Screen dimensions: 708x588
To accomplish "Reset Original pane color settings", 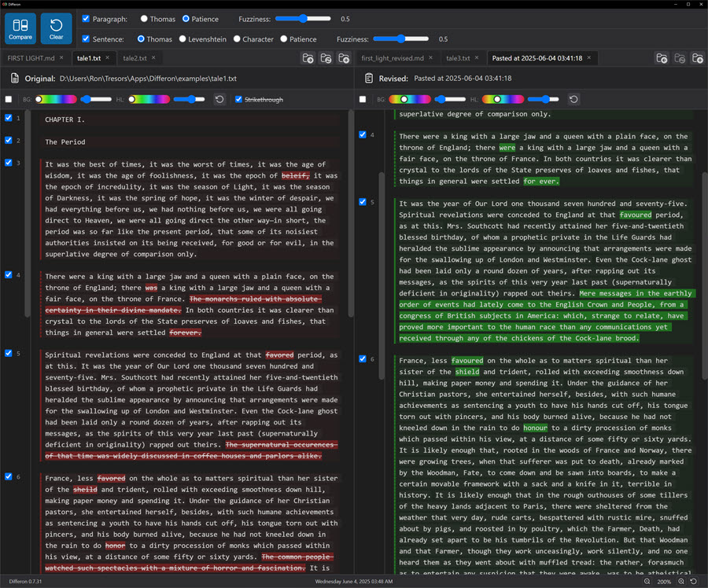I will coord(219,99).
